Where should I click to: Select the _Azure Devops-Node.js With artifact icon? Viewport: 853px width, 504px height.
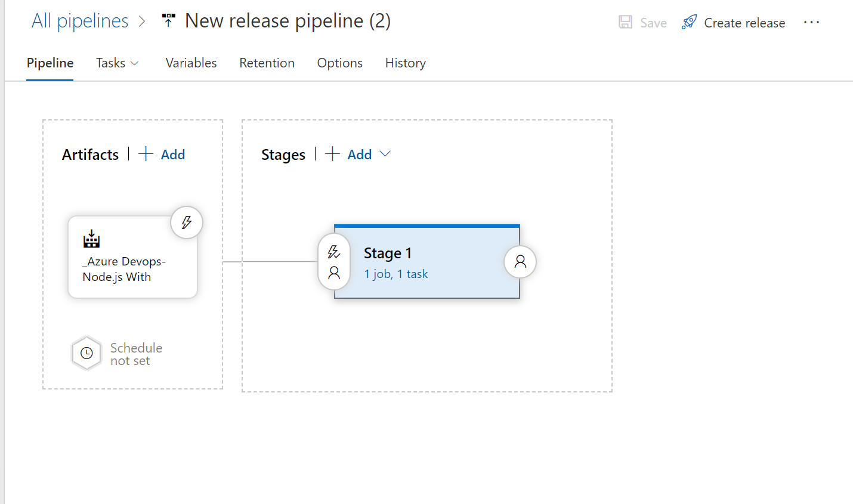point(91,239)
